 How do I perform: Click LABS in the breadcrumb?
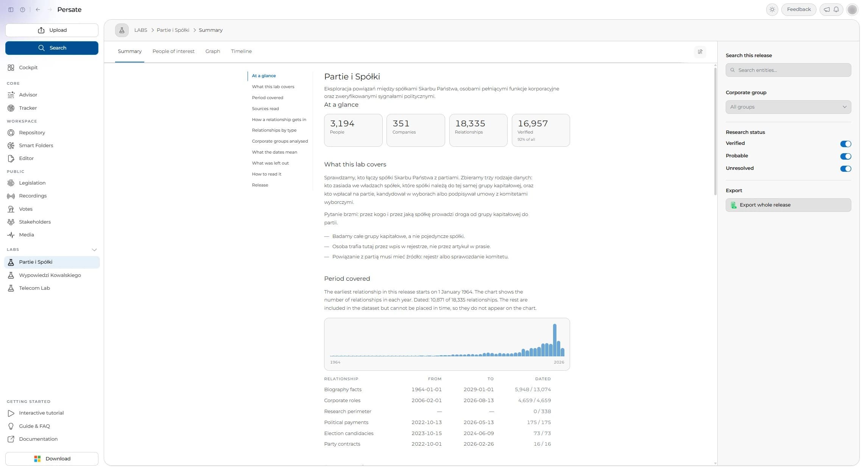[140, 30]
